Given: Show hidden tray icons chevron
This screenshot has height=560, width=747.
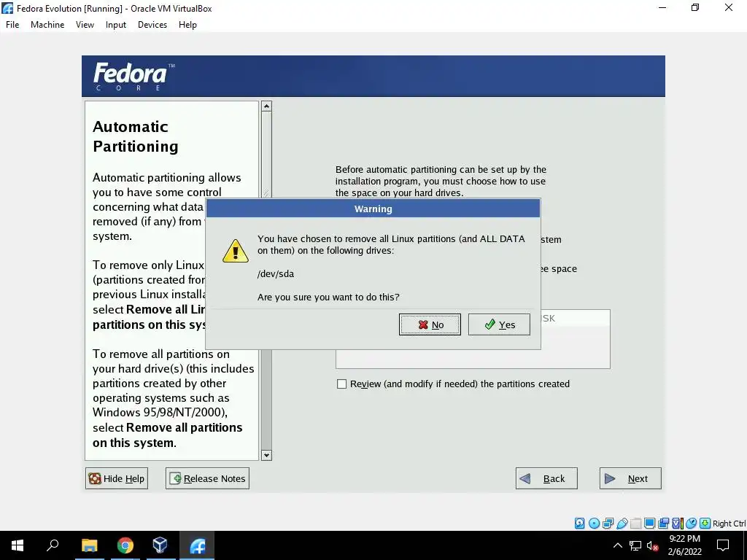Looking at the screenshot, I should tap(617, 545).
